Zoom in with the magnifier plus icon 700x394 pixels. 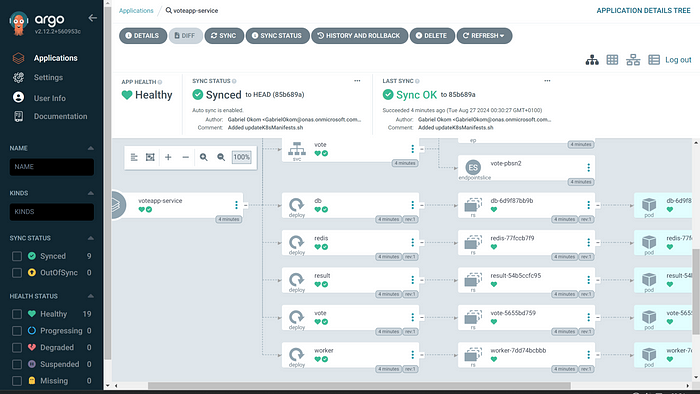[204, 157]
